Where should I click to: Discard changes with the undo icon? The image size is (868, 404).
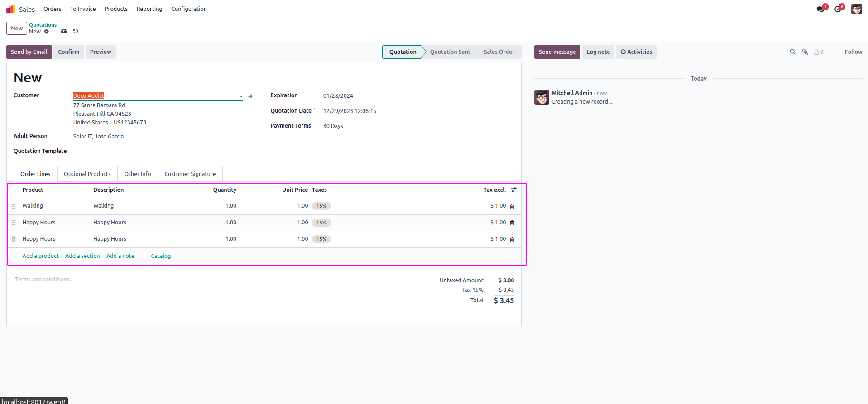[76, 31]
